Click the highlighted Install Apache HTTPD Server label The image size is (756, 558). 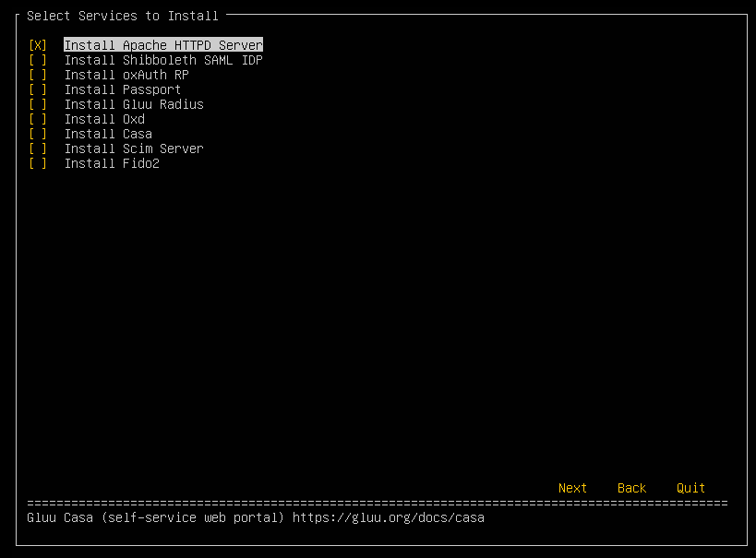(x=163, y=45)
